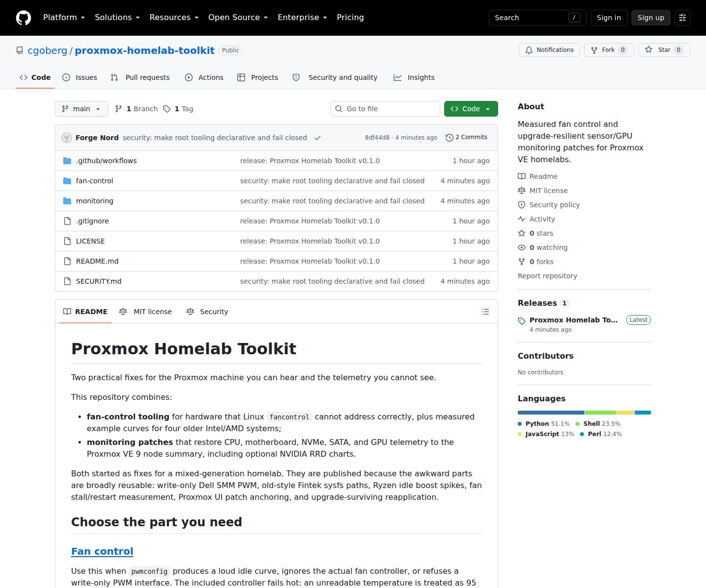
Task: Click the Notifications bell button
Action: pos(549,50)
